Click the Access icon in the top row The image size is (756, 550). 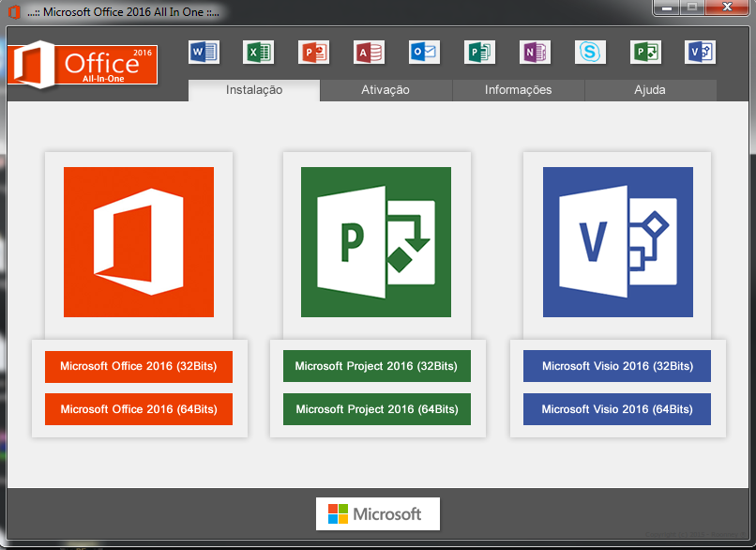[370, 53]
